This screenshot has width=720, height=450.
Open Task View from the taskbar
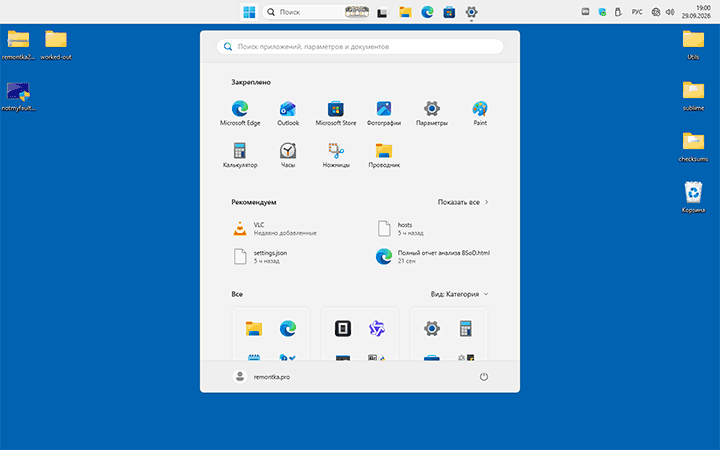(x=382, y=12)
